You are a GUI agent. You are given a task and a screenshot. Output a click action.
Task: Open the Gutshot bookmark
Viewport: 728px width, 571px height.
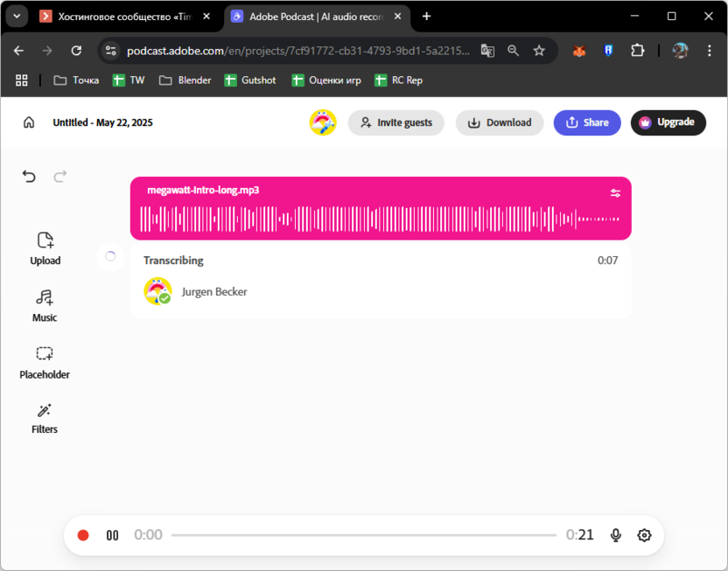click(250, 80)
